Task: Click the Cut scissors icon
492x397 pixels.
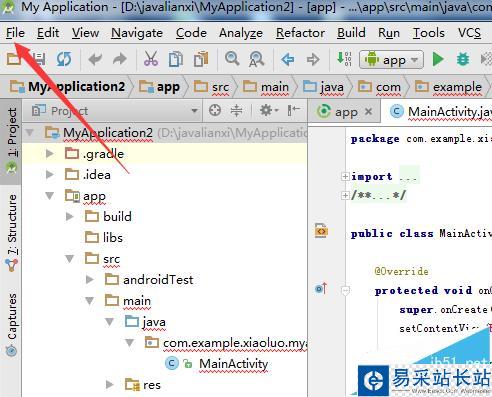Action: (151, 59)
